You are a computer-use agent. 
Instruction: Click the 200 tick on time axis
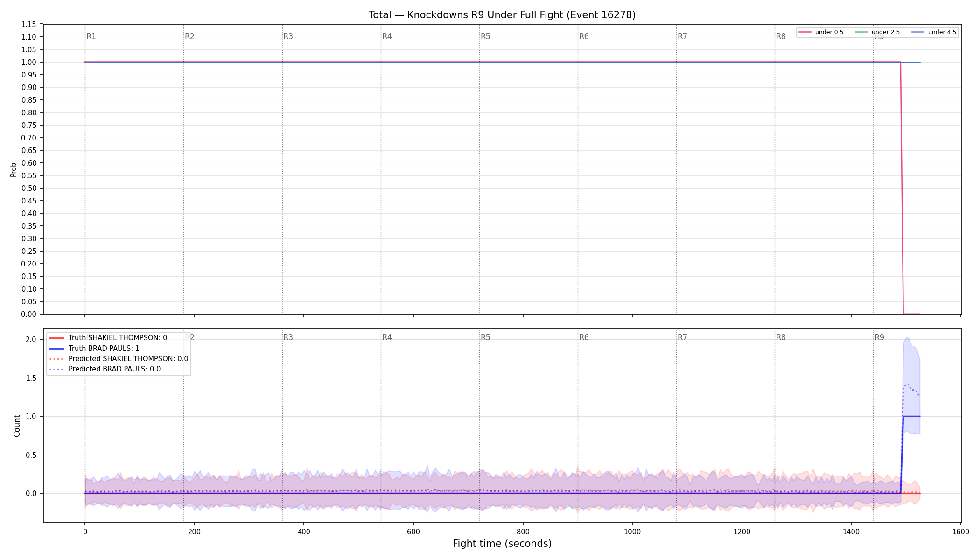[194, 532]
